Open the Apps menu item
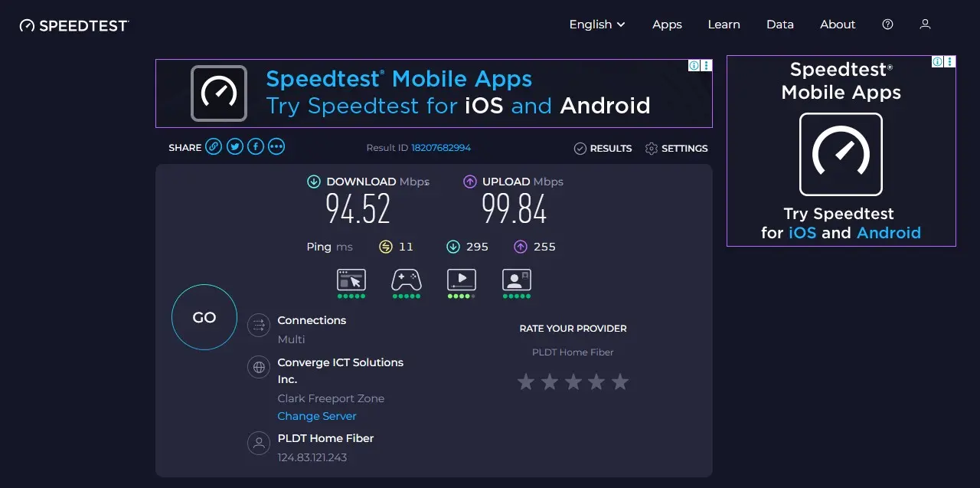Viewport: 980px width, 488px height. 667,25
